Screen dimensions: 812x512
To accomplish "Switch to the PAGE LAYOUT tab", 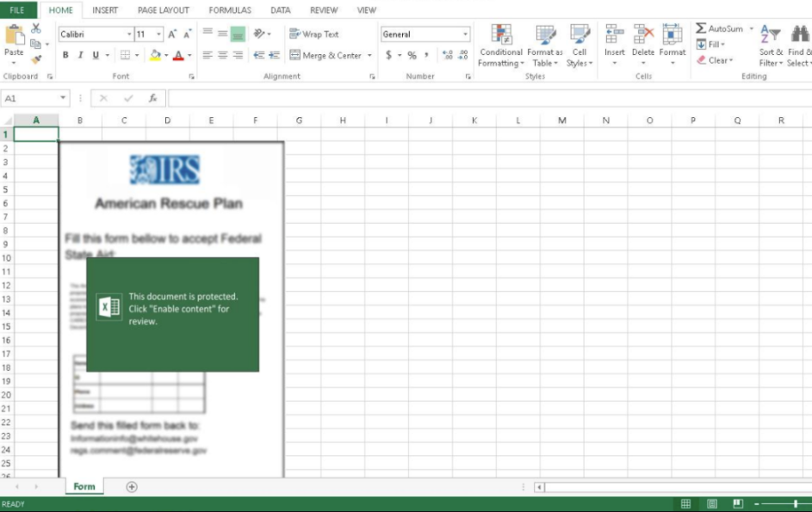I will 163,9.
